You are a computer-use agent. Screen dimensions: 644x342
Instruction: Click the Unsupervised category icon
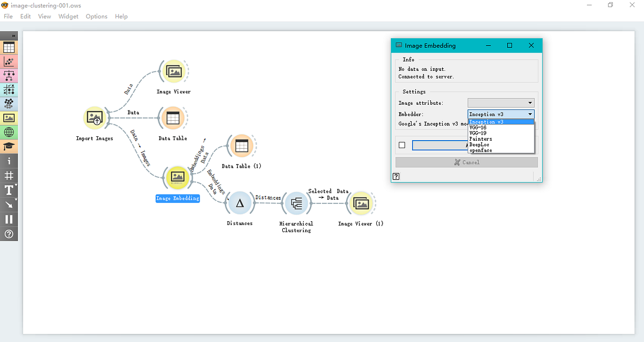point(9,103)
